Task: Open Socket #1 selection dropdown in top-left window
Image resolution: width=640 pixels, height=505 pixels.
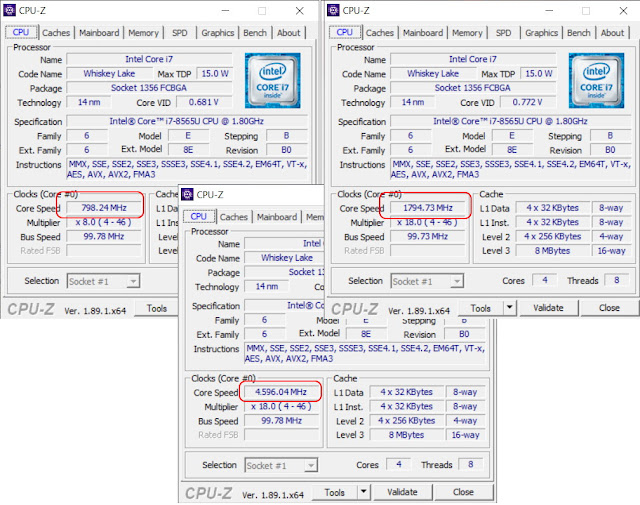Action: tap(103, 281)
